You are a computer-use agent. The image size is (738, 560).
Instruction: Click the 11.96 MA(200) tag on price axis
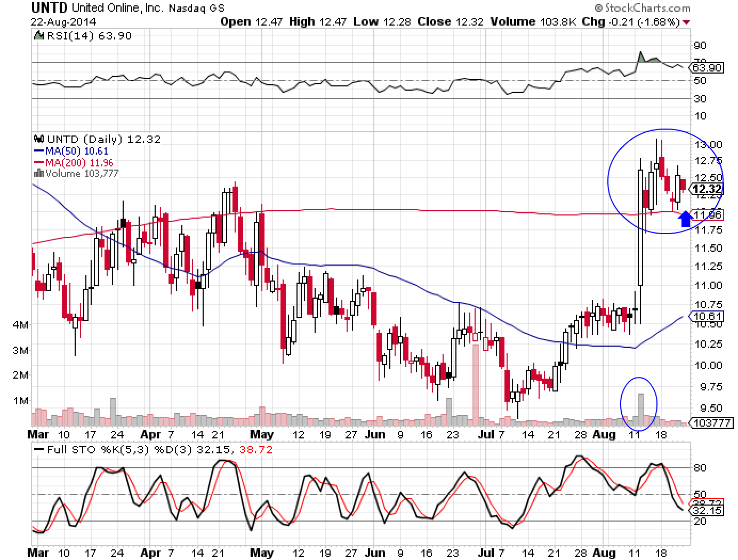pyautogui.click(x=707, y=215)
